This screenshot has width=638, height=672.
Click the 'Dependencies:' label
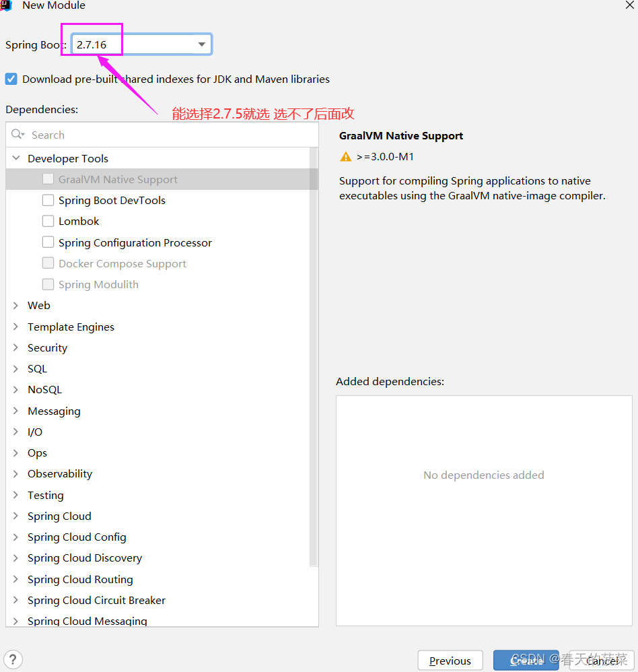click(42, 110)
